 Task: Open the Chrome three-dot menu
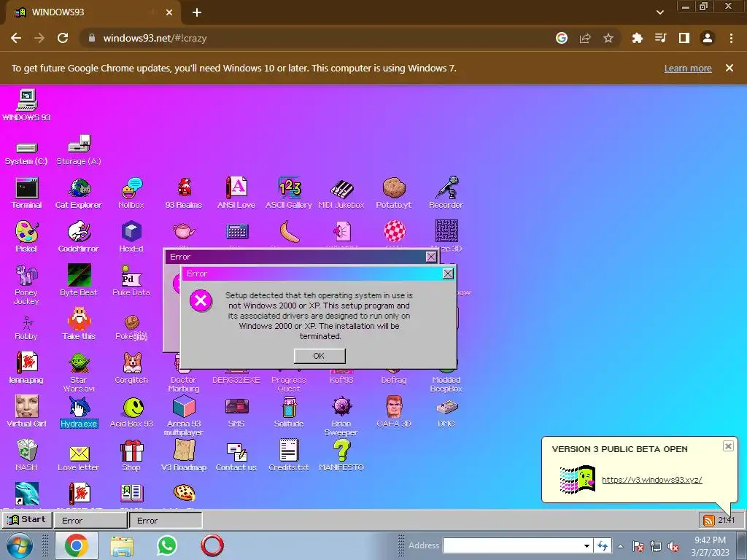[731, 38]
